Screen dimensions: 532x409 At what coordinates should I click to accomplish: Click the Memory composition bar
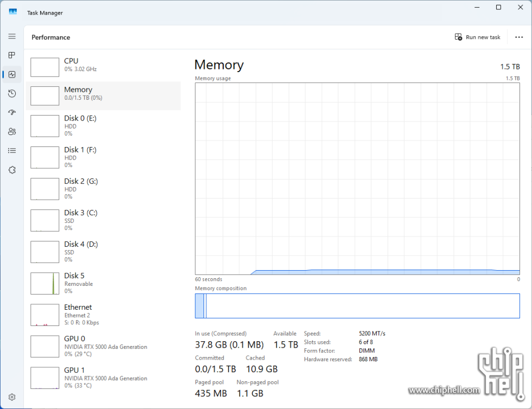[357, 306]
